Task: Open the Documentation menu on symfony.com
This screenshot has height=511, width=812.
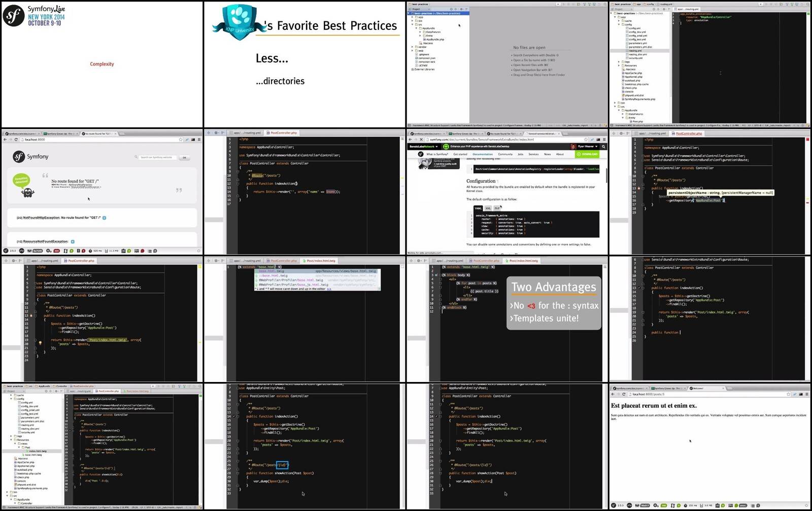Action: pos(482,154)
